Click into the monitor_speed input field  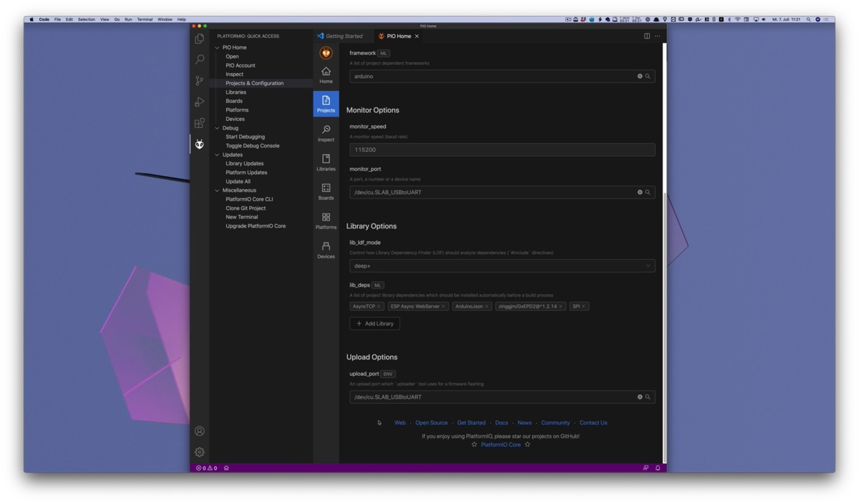click(502, 150)
